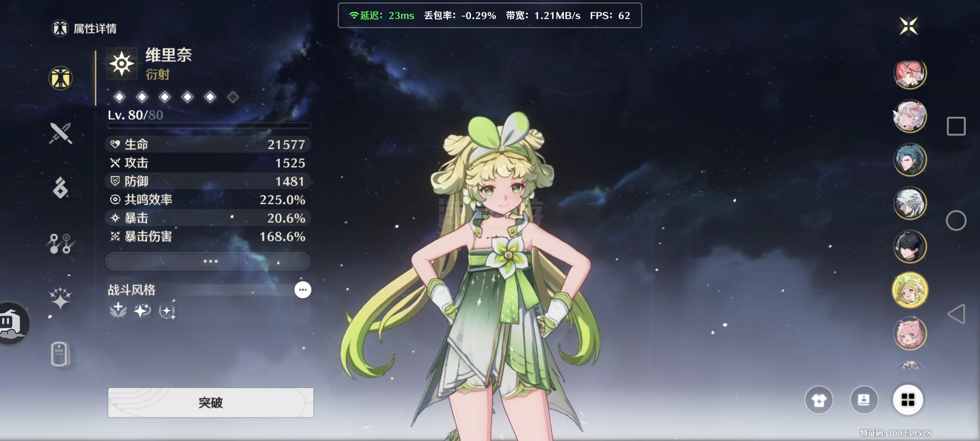Open combat style details via the round dots button

click(x=303, y=290)
